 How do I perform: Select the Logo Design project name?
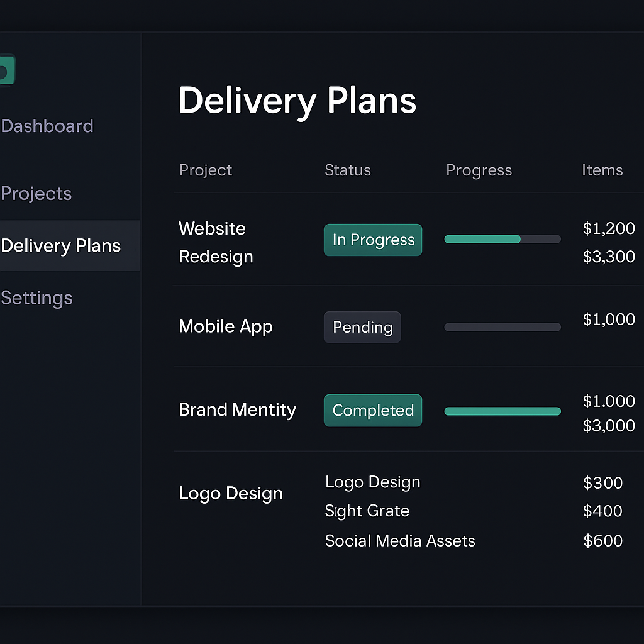coord(231,494)
